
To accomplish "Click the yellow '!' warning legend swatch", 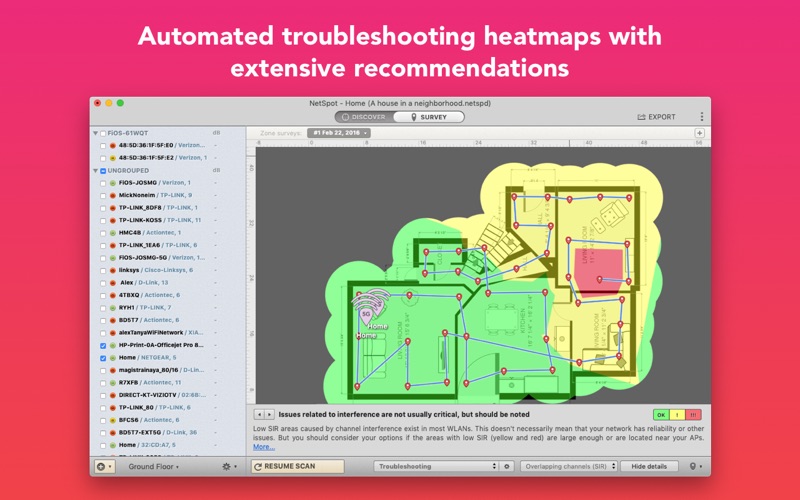I will tap(678, 415).
